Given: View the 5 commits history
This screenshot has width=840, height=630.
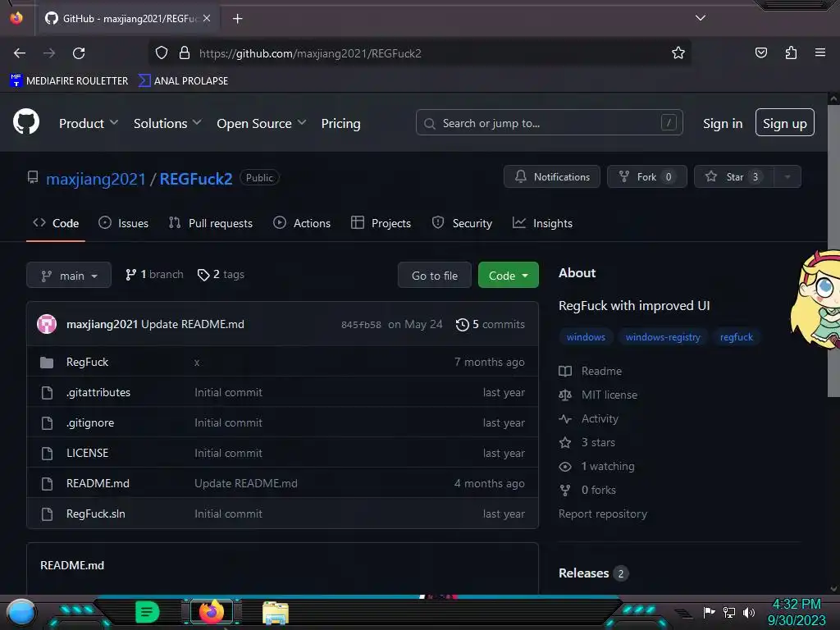Looking at the screenshot, I should 491,324.
